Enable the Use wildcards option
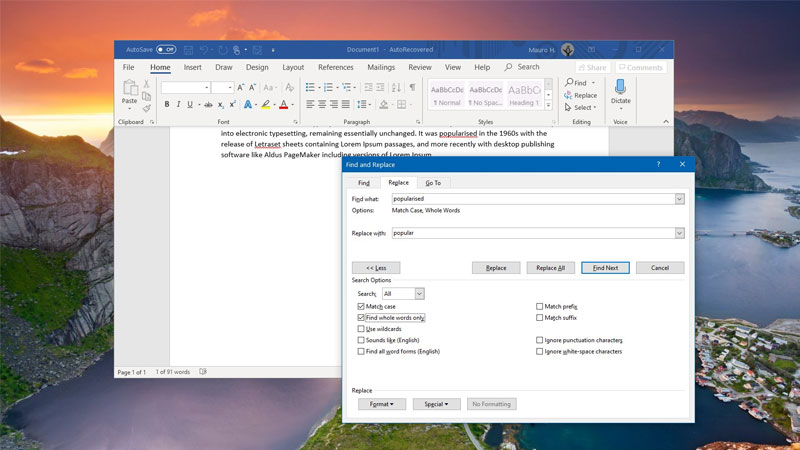Viewport: 800px width, 450px height. click(x=361, y=329)
